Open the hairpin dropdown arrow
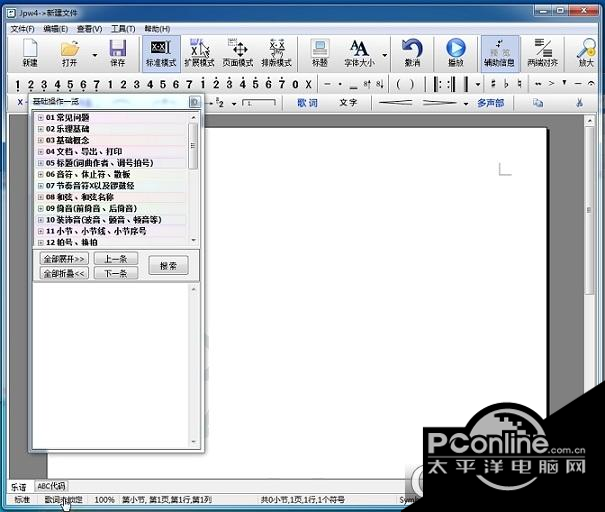 click(466, 104)
